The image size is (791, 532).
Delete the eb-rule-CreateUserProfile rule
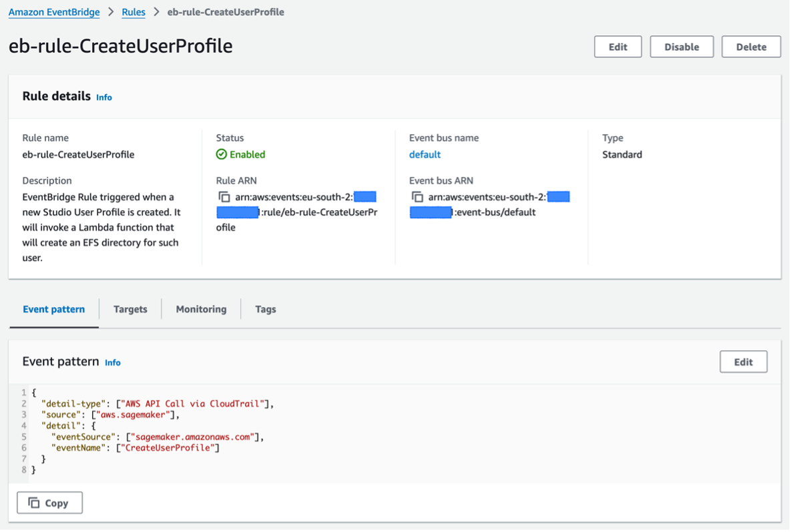click(751, 47)
